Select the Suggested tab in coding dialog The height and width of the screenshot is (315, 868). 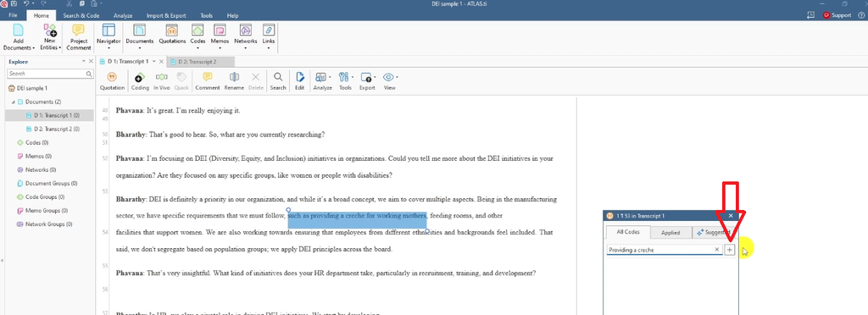714,233
